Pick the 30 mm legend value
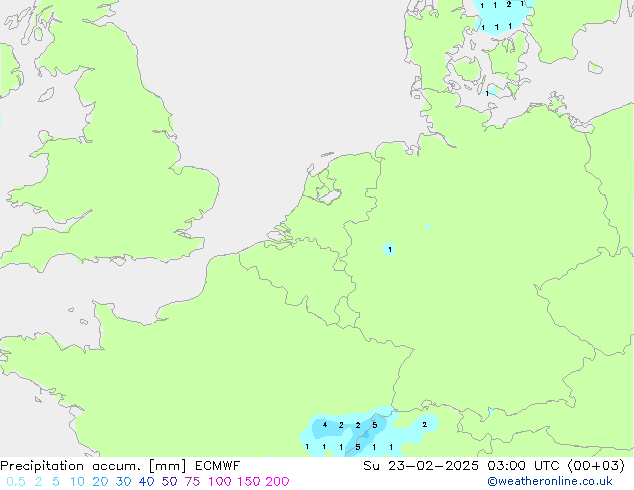The width and height of the screenshot is (634, 490). point(123,482)
